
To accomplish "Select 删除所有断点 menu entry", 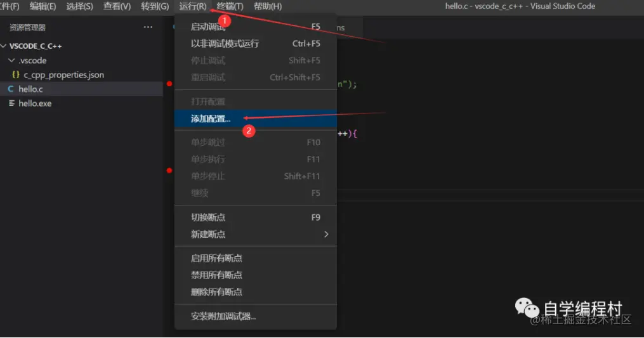I will [256, 292].
